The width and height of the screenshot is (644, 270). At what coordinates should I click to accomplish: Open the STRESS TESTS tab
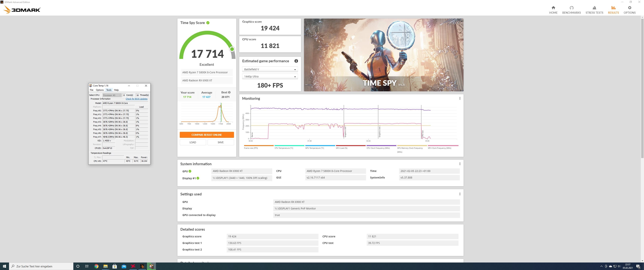tap(594, 10)
